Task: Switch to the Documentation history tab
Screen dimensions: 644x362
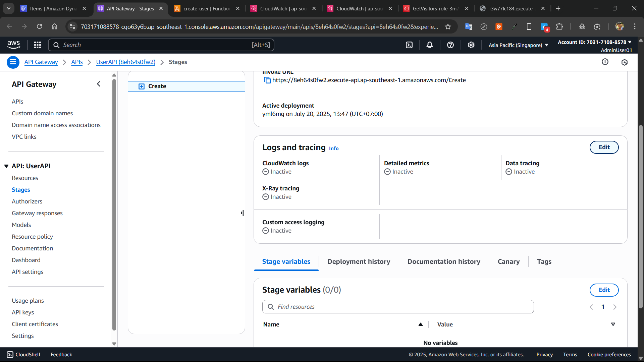Action: tap(444, 261)
